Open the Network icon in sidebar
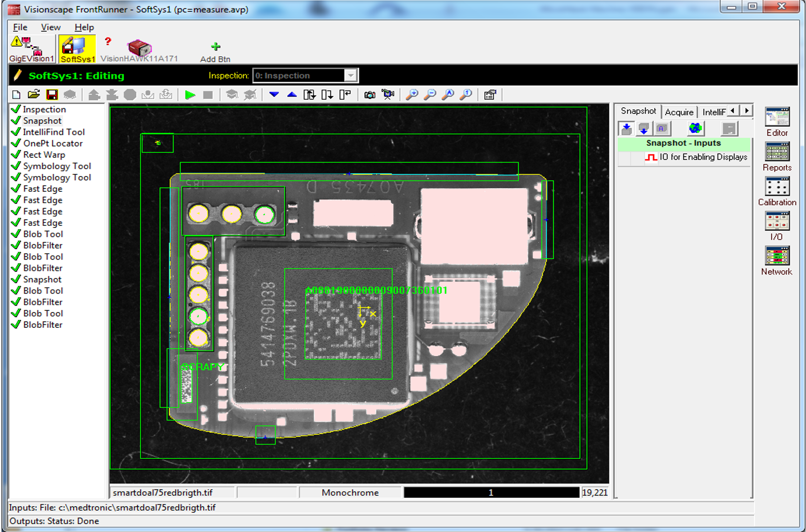The width and height of the screenshot is (806, 532). pos(777,261)
